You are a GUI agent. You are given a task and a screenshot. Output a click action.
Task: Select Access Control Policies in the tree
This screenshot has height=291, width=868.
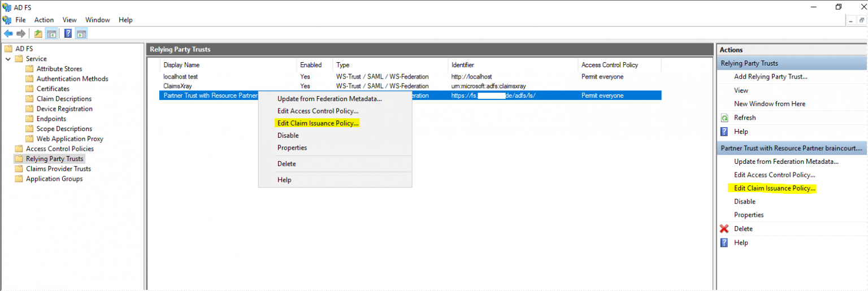pyautogui.click(x=59, y=149)
